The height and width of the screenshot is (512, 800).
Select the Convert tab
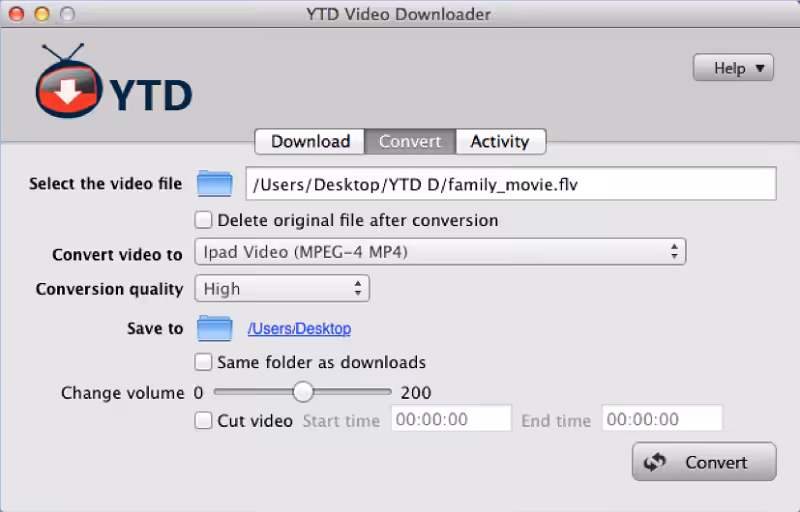(410, 141)
